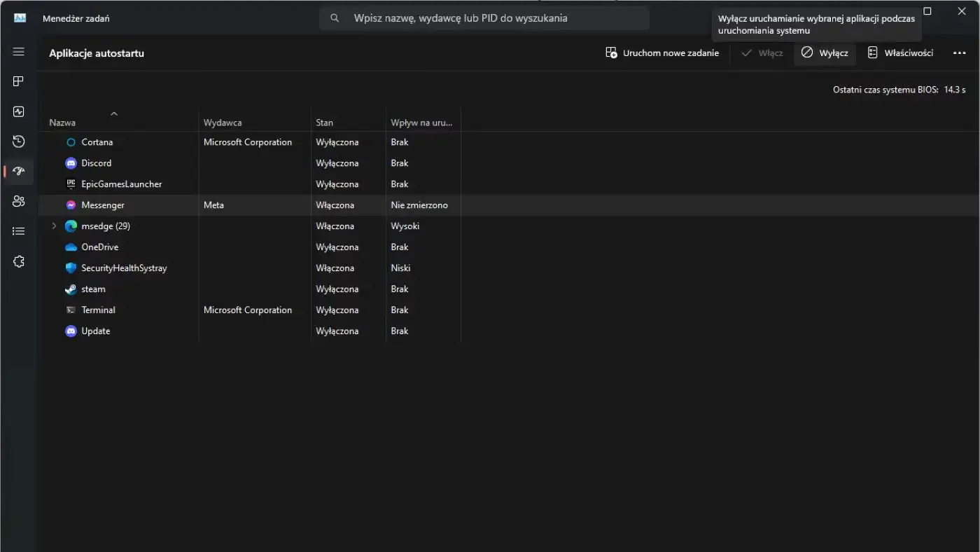Image resolution: width=980 pixels, height=552 pixels.
Task: Click the SecurityHealthSystray shield icon
Action: click(71, 268)
